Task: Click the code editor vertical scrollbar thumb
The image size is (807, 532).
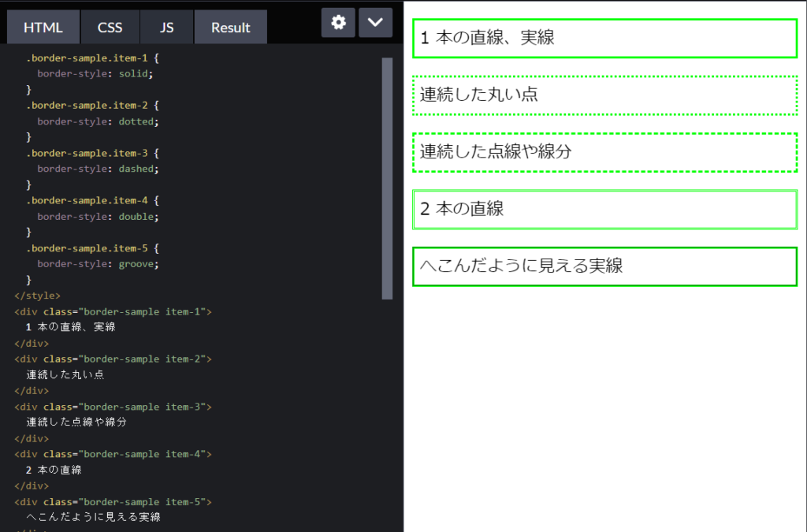Action: pyautogui.click(x=388, y=178)
